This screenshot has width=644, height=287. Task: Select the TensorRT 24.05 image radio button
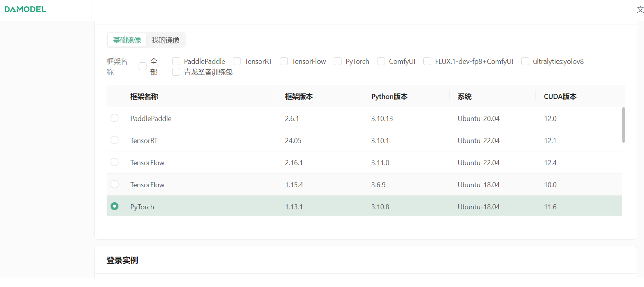(115, 140)
